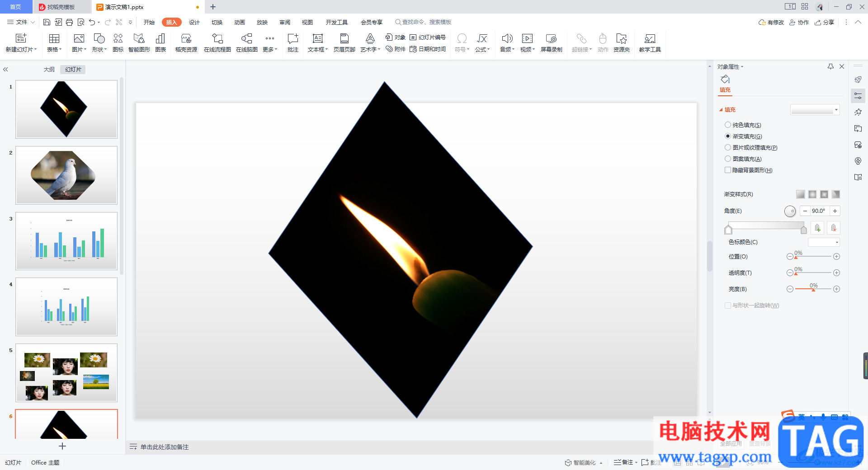Open the Review ribbon tab

coord(285,22)
